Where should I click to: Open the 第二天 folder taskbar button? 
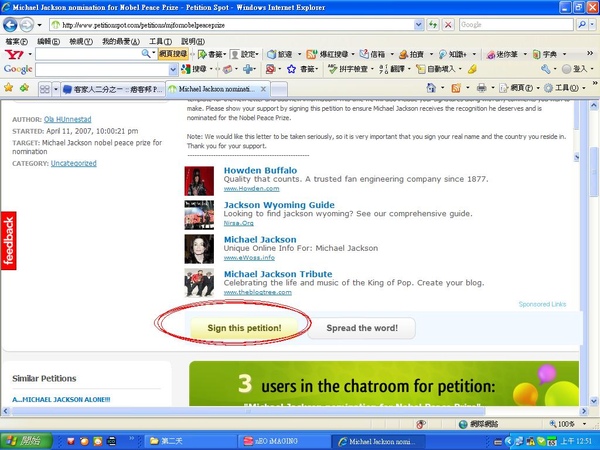[x=189, y=441]
